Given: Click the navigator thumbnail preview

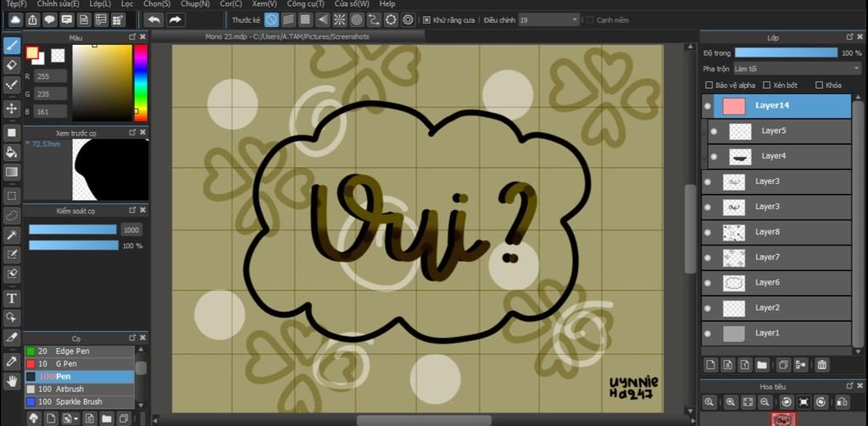Looking at the screenshot, I should pos(784,419).
